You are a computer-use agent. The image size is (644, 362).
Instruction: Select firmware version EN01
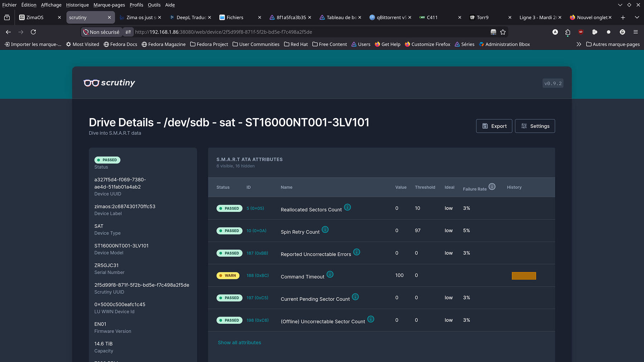tap(100, 324)
